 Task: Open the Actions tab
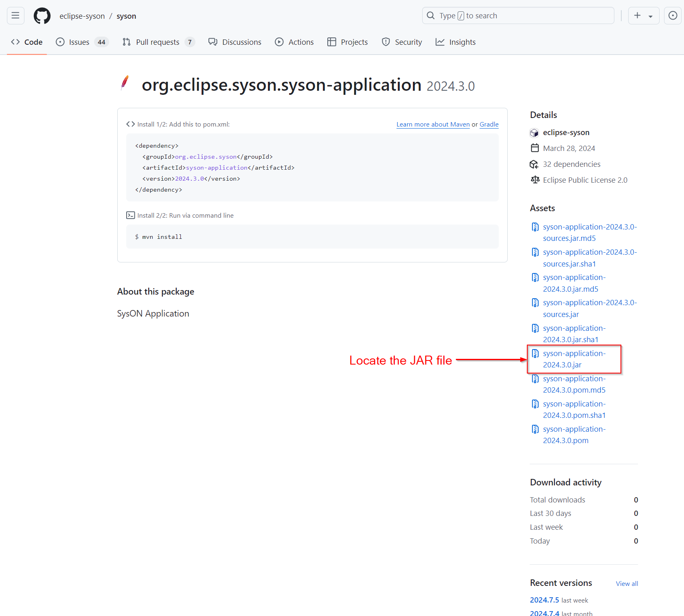pyautogui.click(x=301, y=42)
